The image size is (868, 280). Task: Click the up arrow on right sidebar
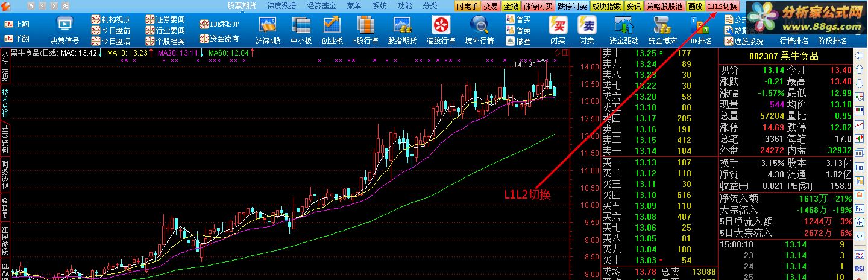point(859,70)
